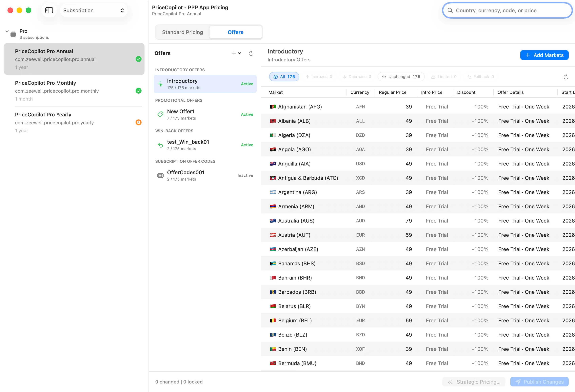Click green checkmark status for Pro Annual
The image size is (575, 392).
click(x=139, y=59)
